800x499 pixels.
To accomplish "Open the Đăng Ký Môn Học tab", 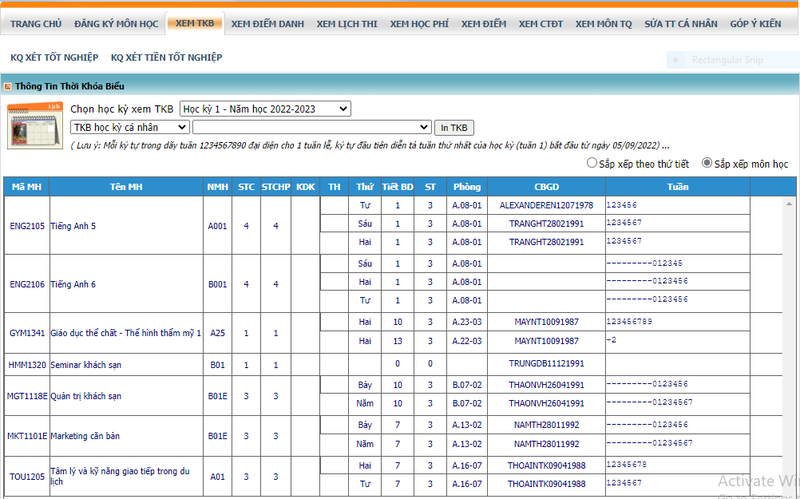I will tap(116, 23).
